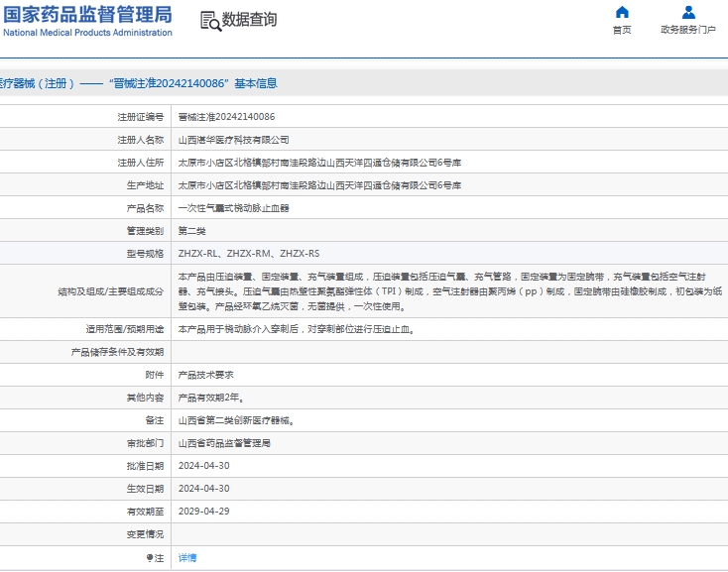Click the 型号规格 label
The image size is (728, 572).
(x=146, y=254)
